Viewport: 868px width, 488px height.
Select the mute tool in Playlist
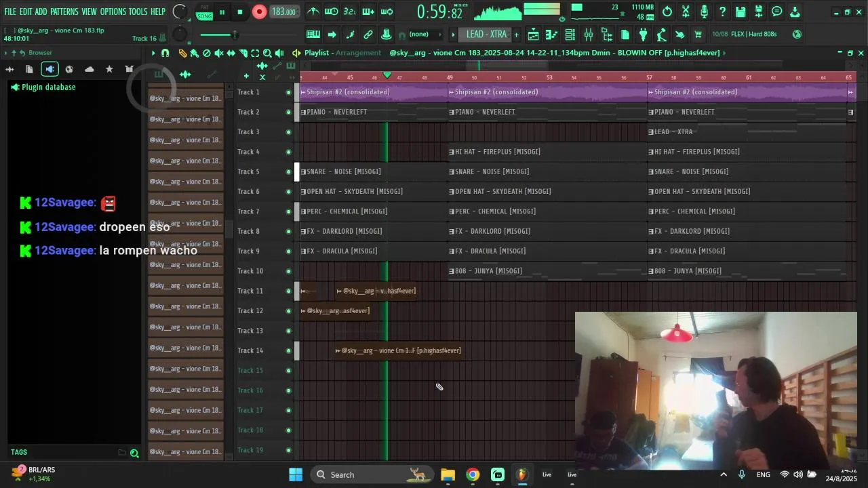point(218,53)
